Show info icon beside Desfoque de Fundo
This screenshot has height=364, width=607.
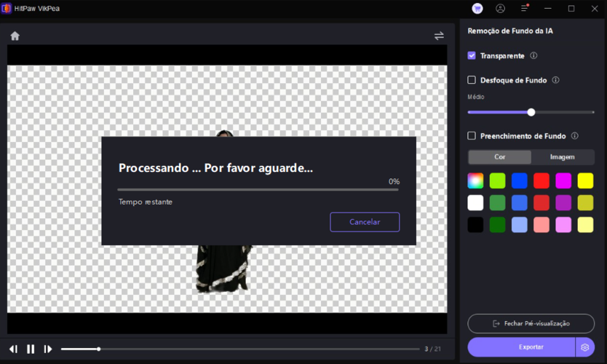coord(555,80)
